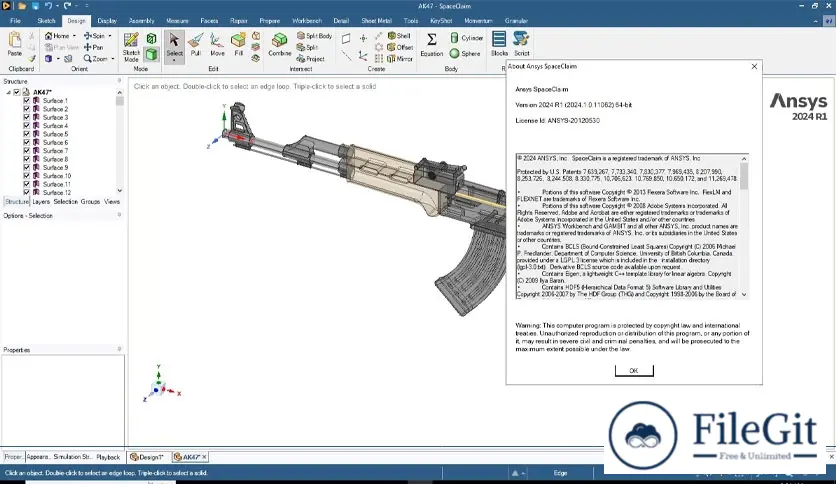Hide Surface 7 via its checkbox

coord(27,151)
